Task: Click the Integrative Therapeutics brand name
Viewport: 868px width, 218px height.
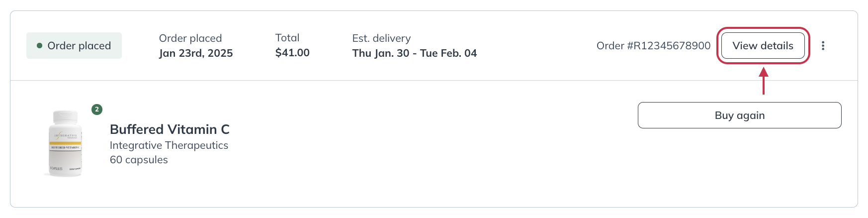Action: pos(169,145)
